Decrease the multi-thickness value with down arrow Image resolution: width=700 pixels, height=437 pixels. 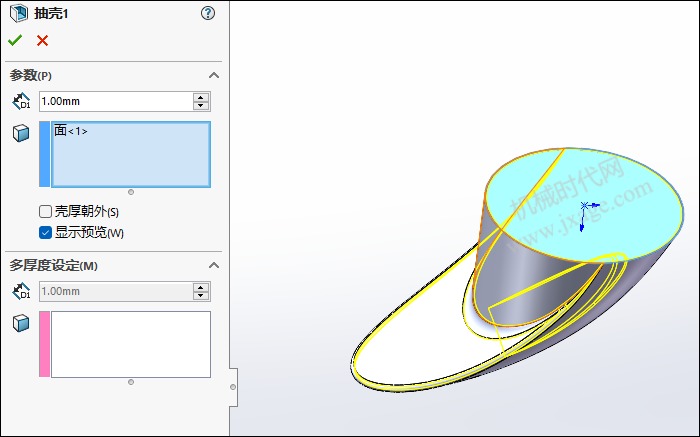pos(201,296)
